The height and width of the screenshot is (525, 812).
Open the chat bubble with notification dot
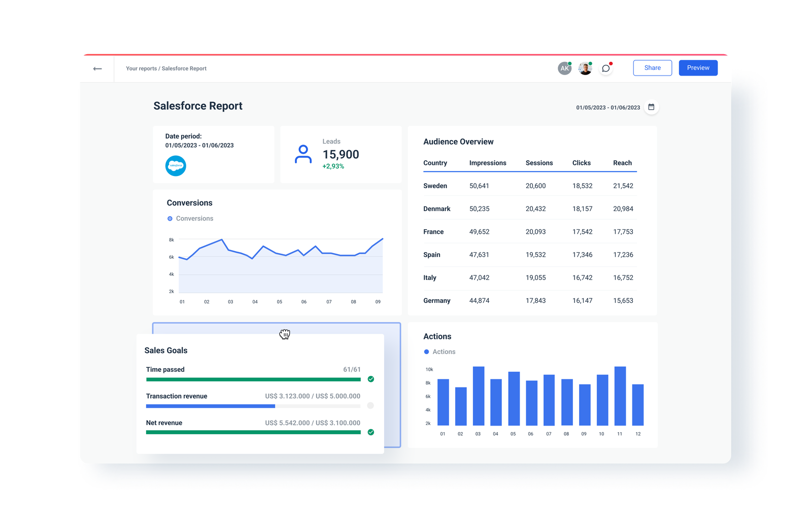point(605,67)
